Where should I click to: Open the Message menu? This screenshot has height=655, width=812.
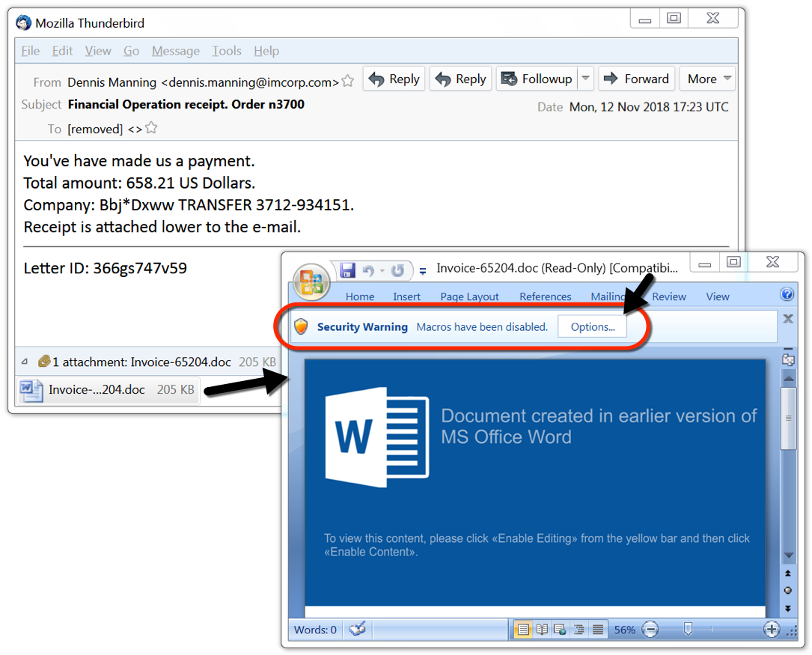[176, 51]
